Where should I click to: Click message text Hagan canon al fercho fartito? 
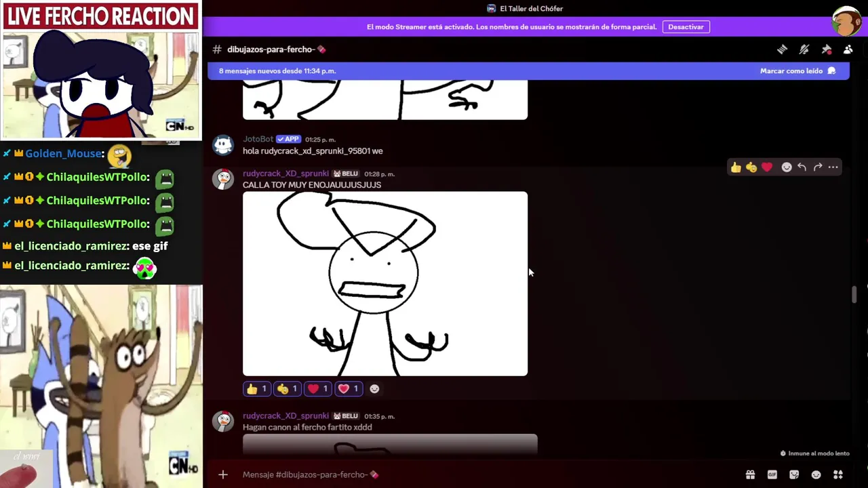point(307,428)
